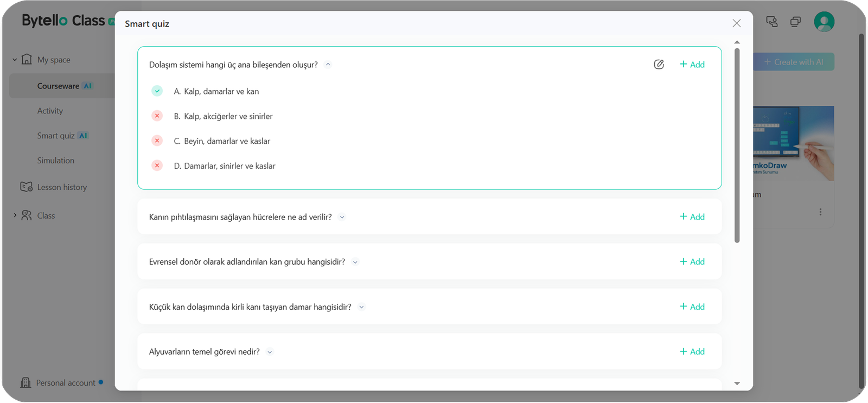This screenshot has width=868, height=403.
Task: Select answer A correct check mark
Action: pos(157,91)
